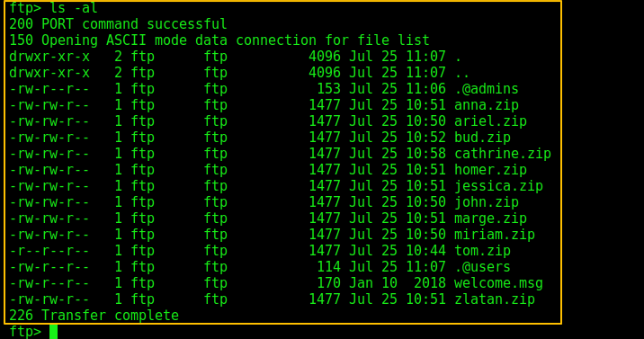Click on bud.zip filename
Image resolution: width=644 pixels, height=339 pixels.
point(482,138)
